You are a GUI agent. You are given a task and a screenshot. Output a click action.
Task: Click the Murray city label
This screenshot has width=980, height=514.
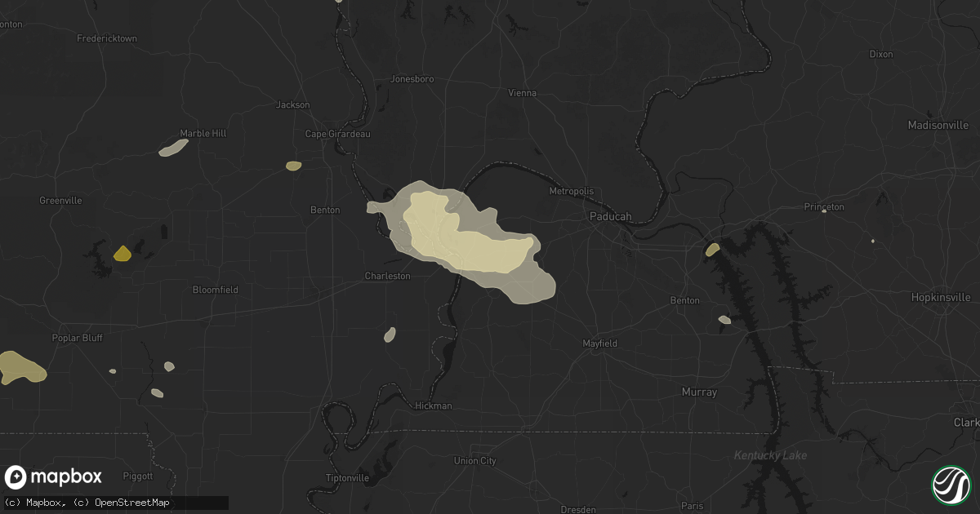point(699,392)
